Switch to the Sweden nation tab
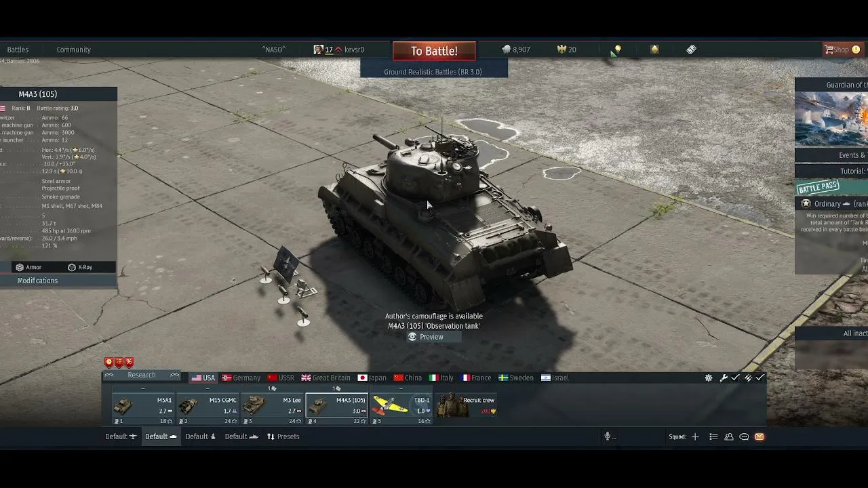 tap(516, 378)
